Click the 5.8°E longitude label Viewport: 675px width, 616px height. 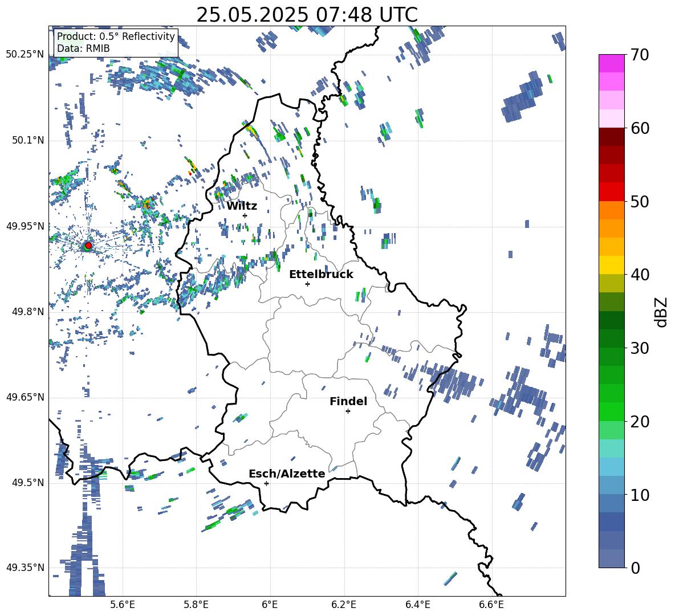(x=196, y=605)
